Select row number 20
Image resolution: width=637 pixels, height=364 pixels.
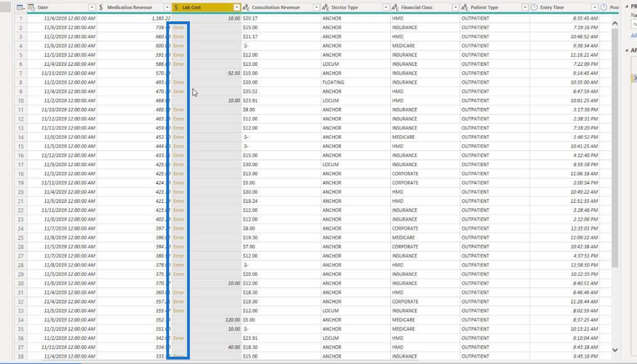(21, 192)
